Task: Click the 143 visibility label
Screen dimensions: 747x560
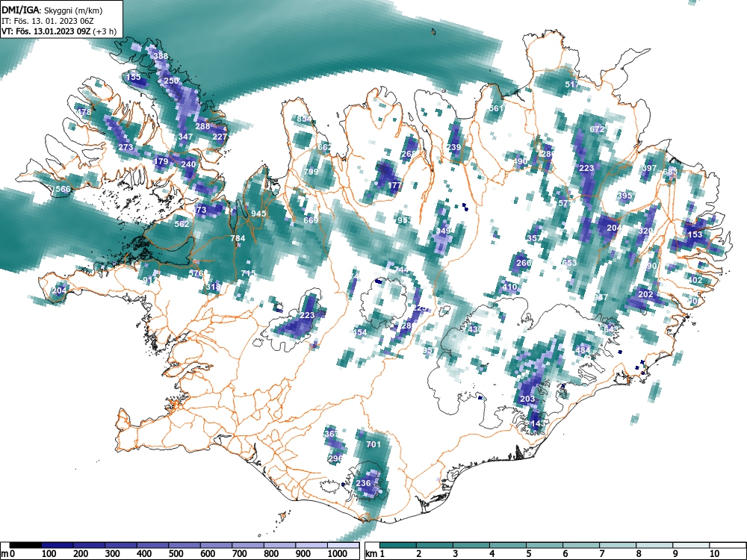Action: tap(537, 423)
